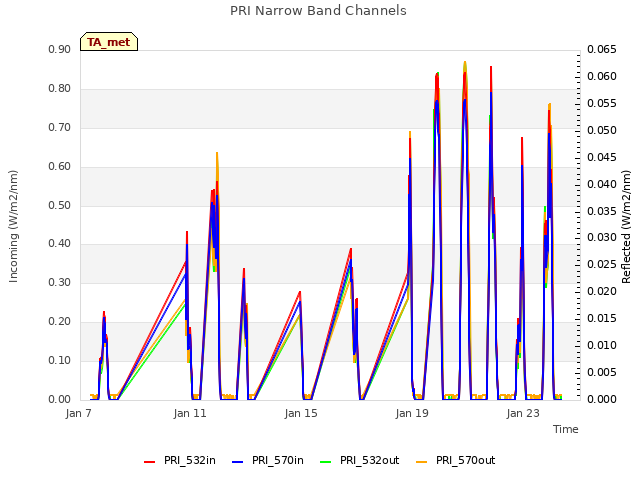Select the PRI_570out legend label

pyautogui.click(x=465, y=460)
